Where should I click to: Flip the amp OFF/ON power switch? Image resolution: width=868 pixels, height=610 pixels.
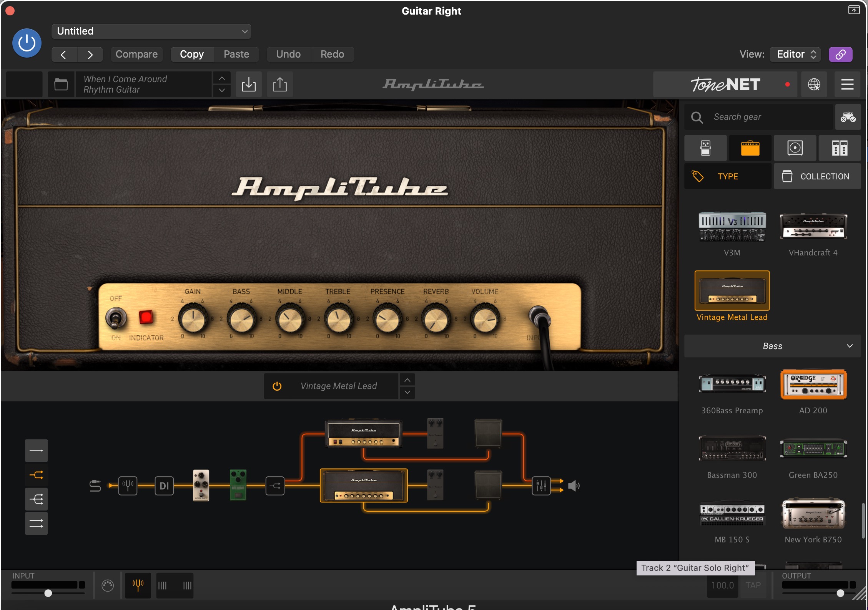pyautogui.click(x=115, y=318)
